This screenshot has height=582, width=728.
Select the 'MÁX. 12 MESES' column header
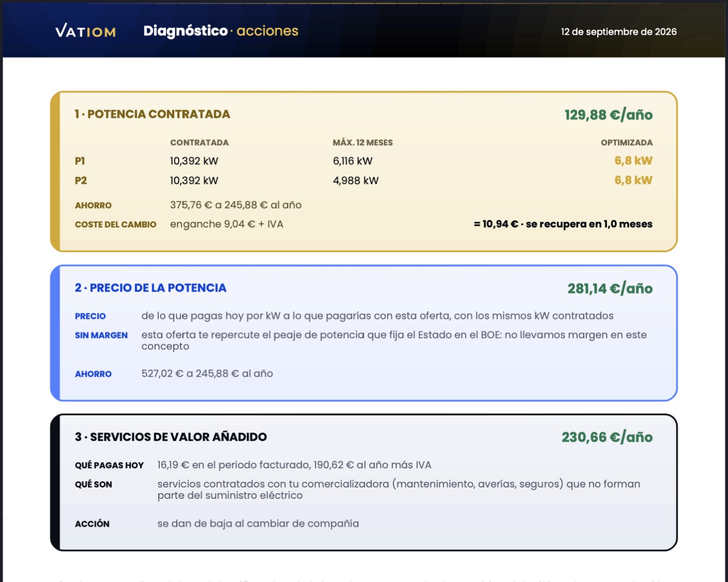pos(363,143)
